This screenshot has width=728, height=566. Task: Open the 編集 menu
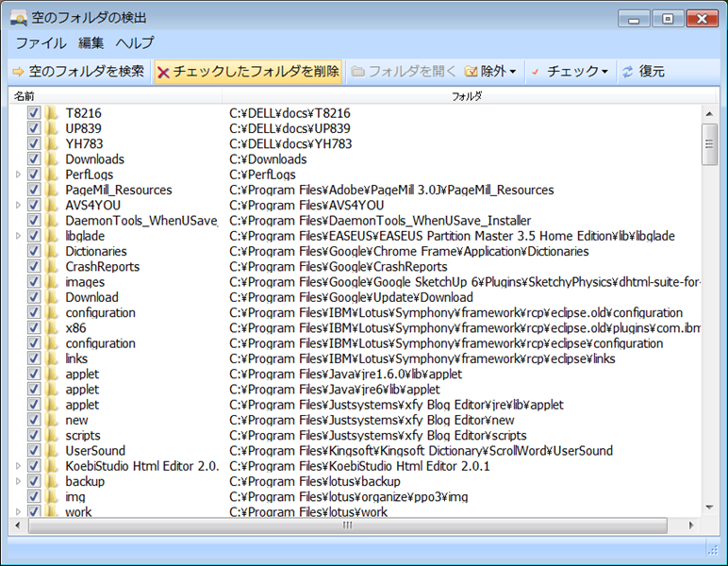(x=91, y=43)
